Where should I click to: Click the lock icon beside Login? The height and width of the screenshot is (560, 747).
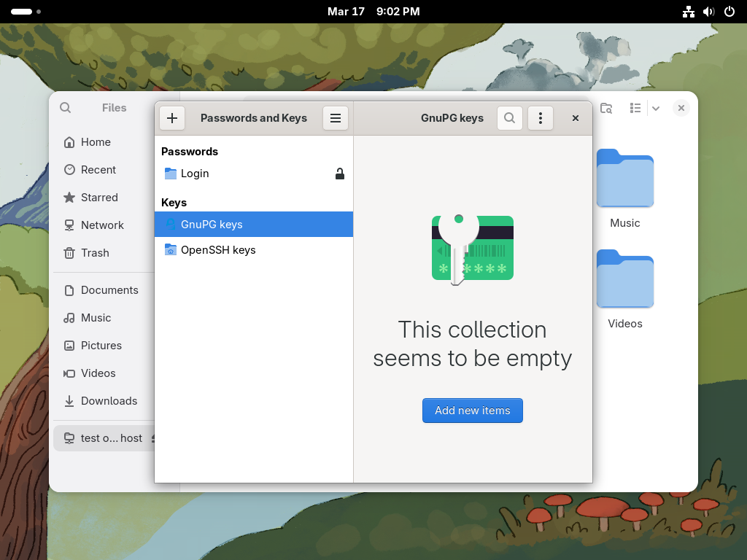click(x=340, y=174)
